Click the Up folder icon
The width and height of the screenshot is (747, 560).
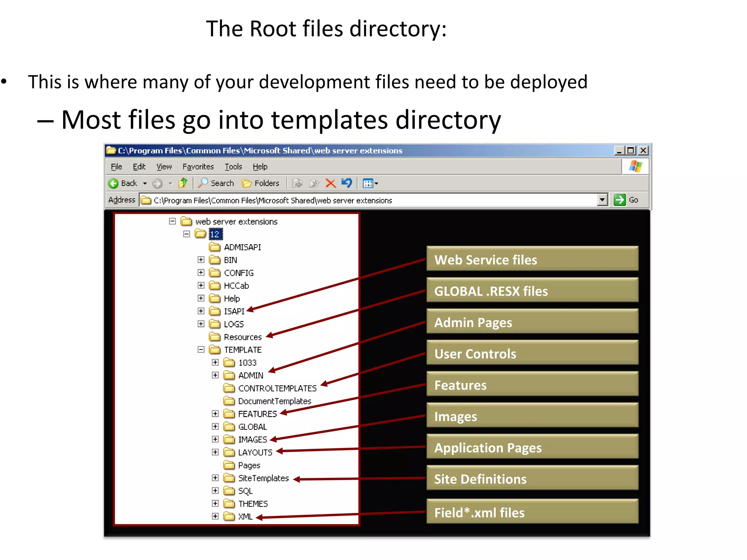point(183,183)
